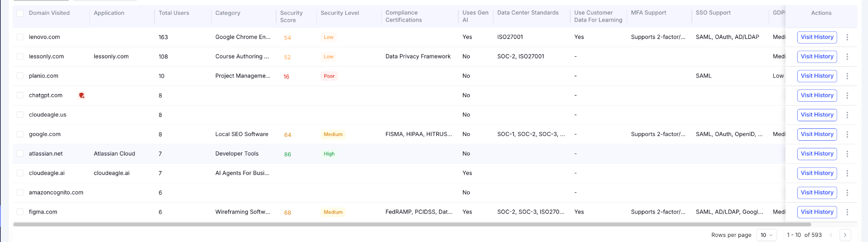This screenshot has width=868, height=242.
Task: Open the three-dot menu for lessonly.com
Action: 847,57
